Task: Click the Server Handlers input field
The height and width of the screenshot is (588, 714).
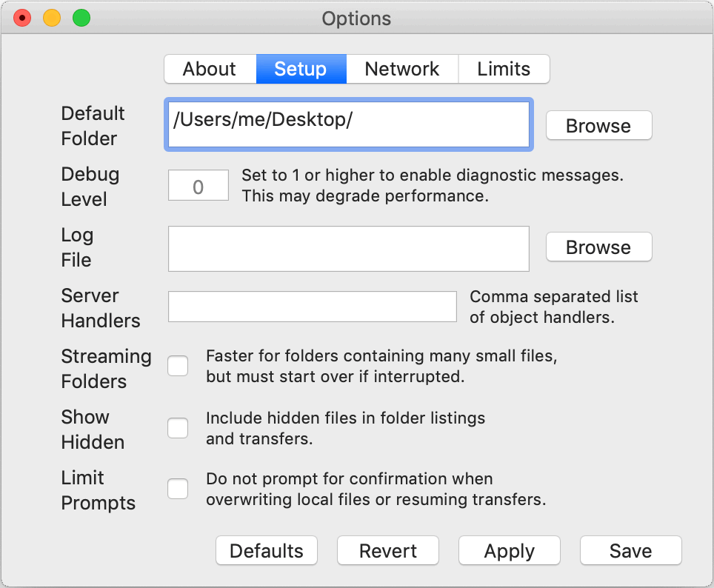Action: coord(312,307)
